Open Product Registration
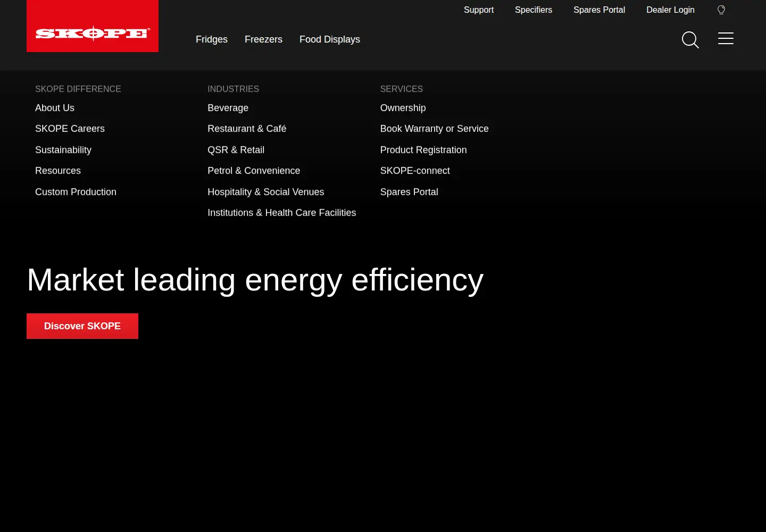Image resolution: width=766 pixels, height=532 pixels. [423, 150]
